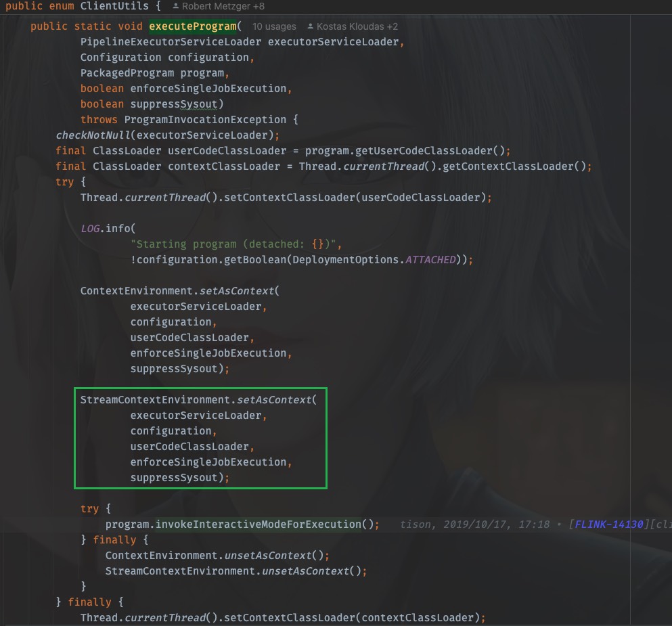Click 'suppressSysout' parameter with typo underline

pyautogui.click(x=173, y=104)
